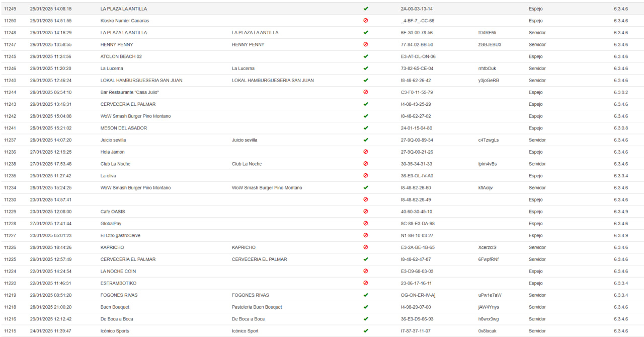Click the red blocked icon in row 11230
This screenshot has height=337, width=644.
[x=366, y=199]
